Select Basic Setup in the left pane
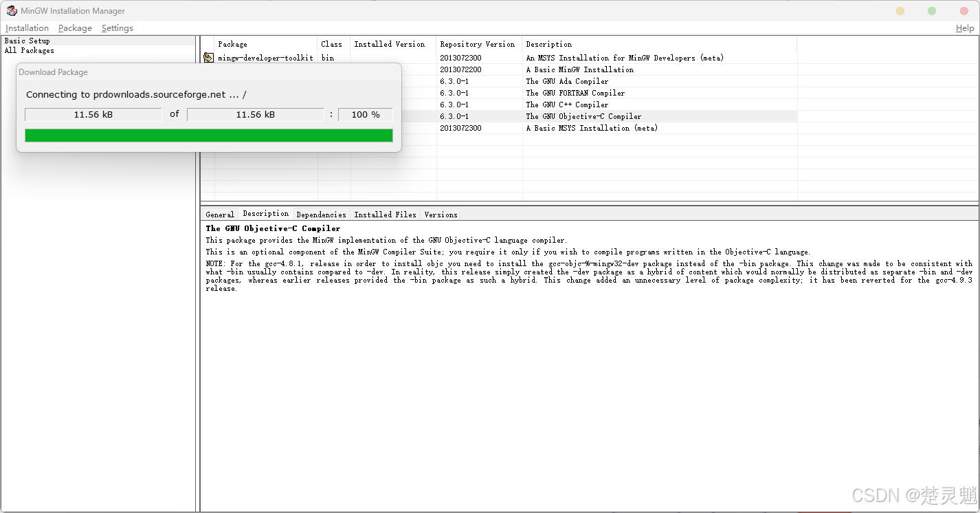The height and width of the screenshot is (513, 980). point(27,41)
